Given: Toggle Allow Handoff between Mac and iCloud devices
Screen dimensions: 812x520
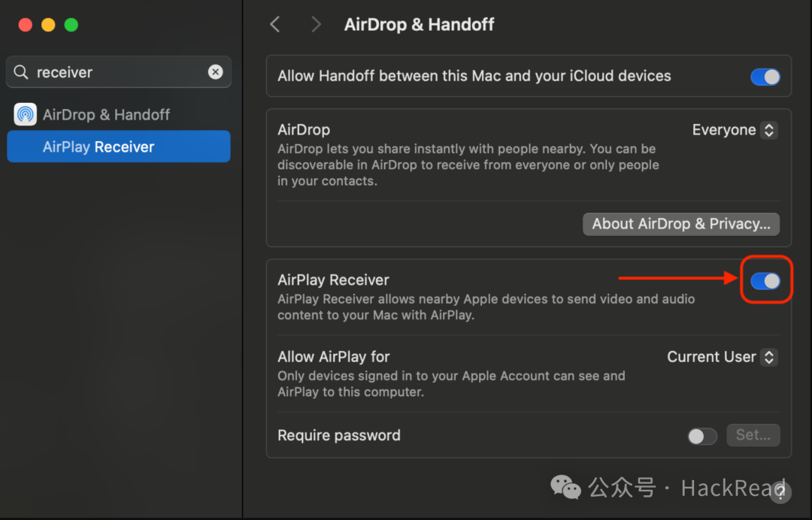Looking at the screenshot, I should tap(765, 77).
